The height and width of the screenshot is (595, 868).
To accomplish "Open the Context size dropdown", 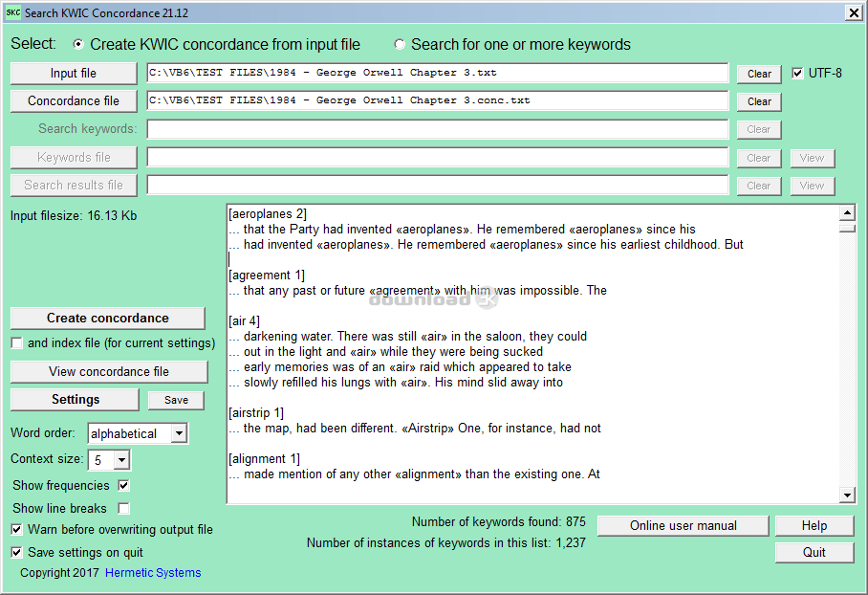I will click(x=122, y=460).
